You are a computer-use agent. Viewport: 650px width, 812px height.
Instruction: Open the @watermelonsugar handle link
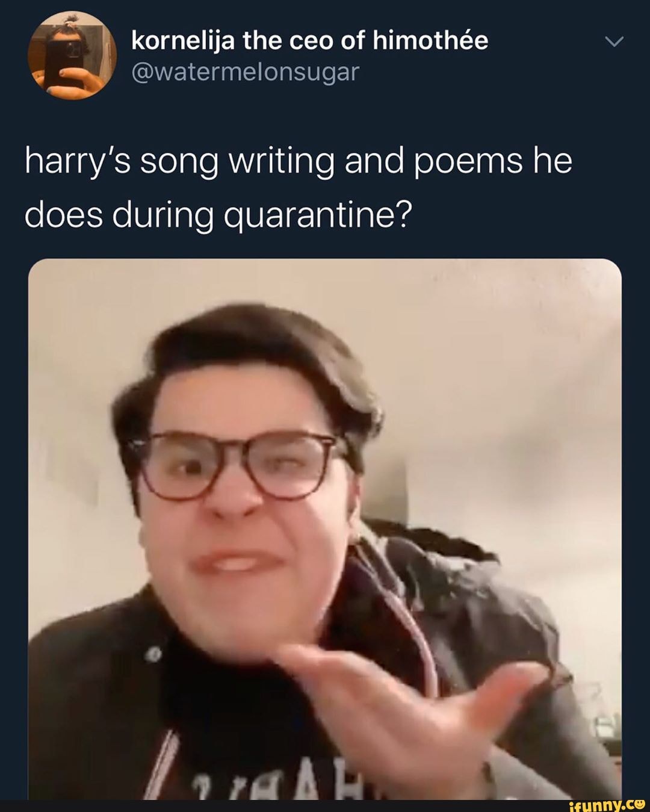(244, 72)
